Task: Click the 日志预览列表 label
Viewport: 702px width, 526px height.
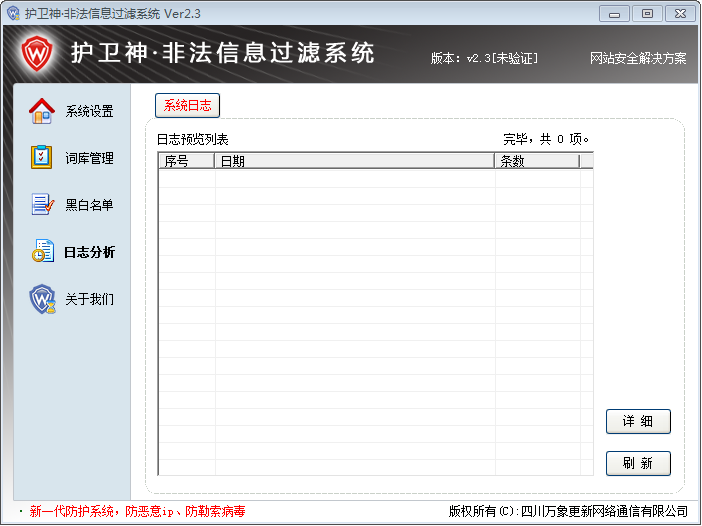Action: [x=193, y=140]
